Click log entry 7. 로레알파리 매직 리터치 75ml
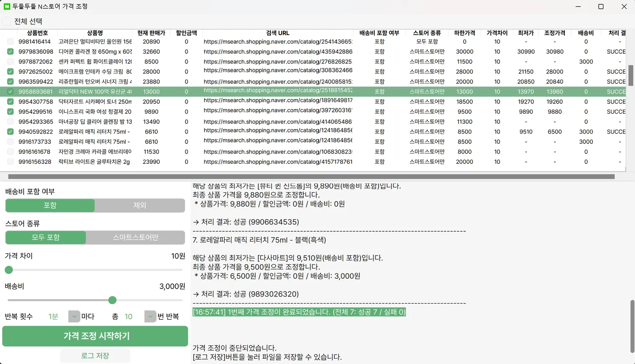 pyautogui.click(x=259, y=240)
